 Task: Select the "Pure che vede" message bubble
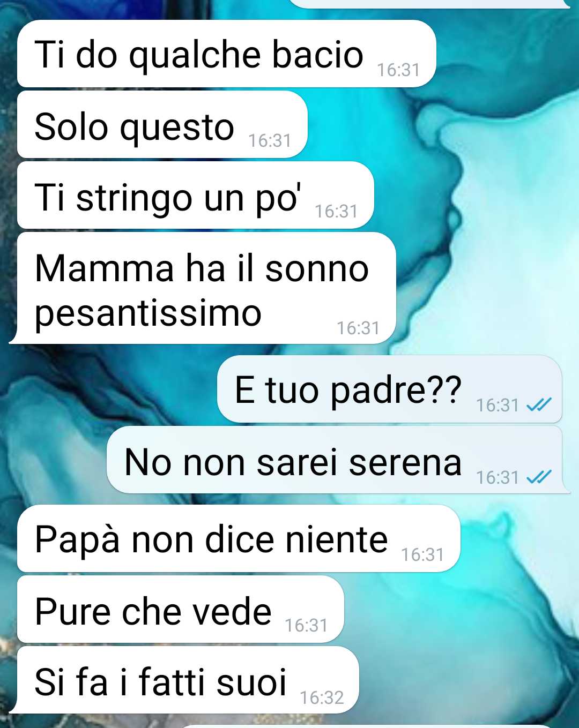tap(180, 610)
